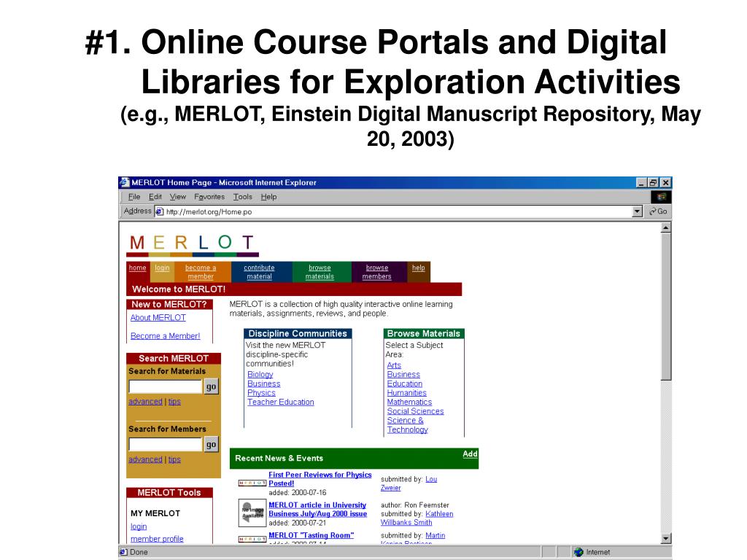Screen dimensions: 747x560
Task: Click the vertical scrollbar thumb
Action: [666, 307]
